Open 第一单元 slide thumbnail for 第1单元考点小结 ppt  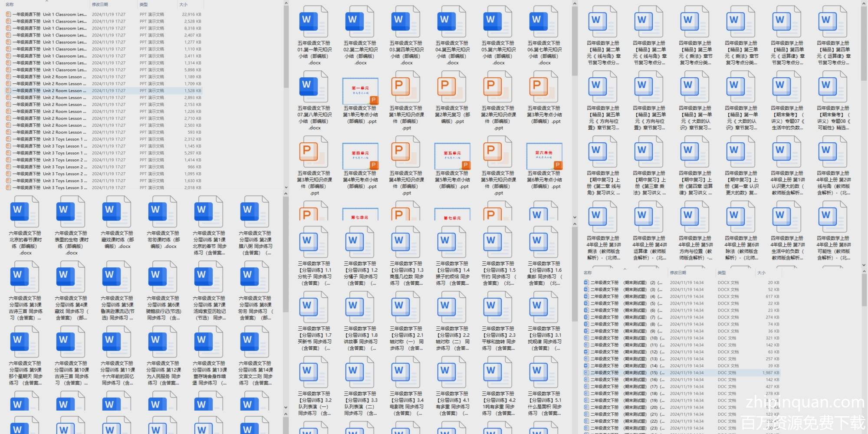pyautogui.click(x=360, y=91)
